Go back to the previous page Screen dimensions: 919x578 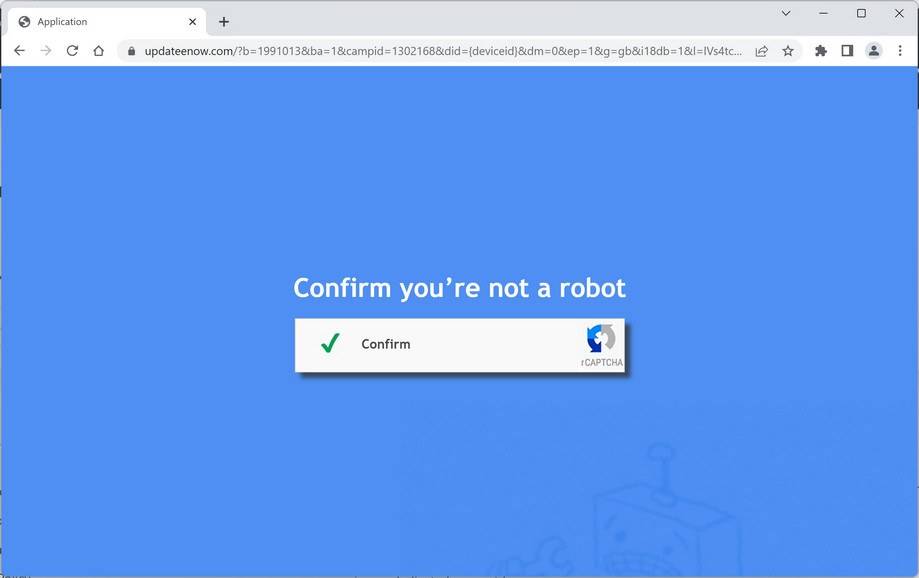(19, 51)
